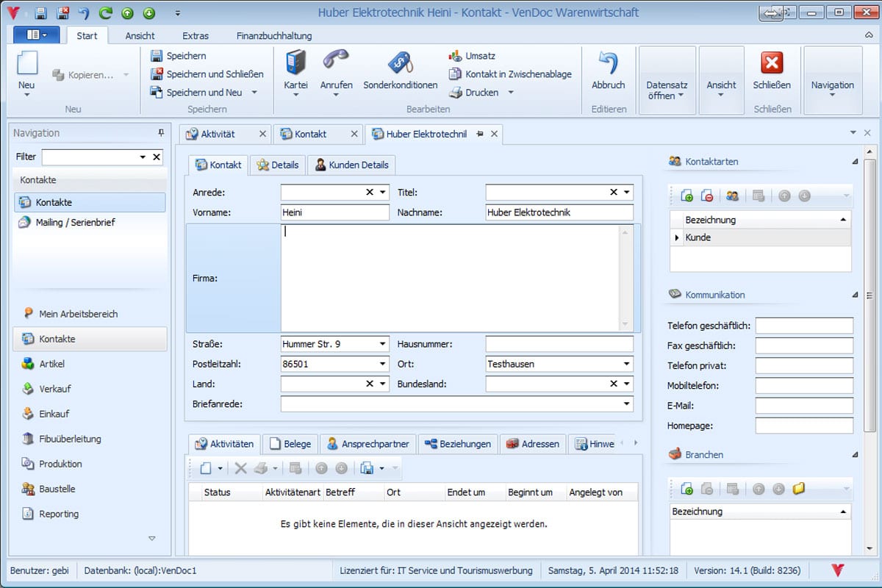Click Speichern und Schließen button
Screen dimensions: 882x588
207,74
